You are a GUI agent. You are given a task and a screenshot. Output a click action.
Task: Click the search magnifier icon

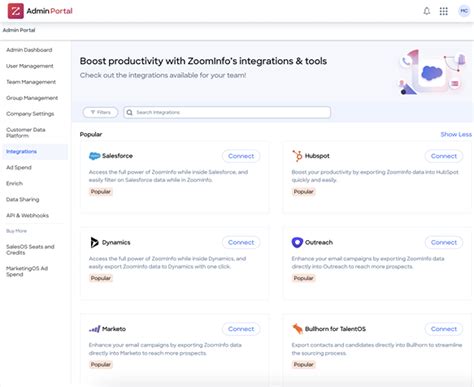[x=130, y=112]
